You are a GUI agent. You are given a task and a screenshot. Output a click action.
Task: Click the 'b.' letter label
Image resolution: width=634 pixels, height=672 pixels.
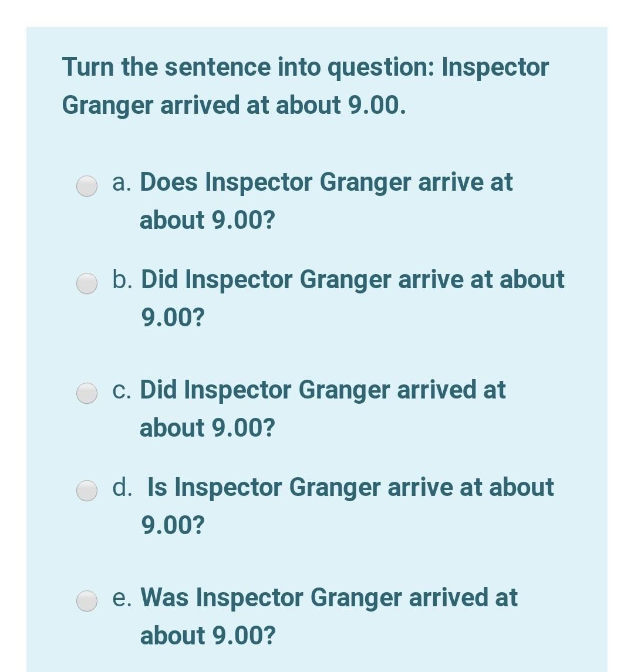[x=123, y=280]
